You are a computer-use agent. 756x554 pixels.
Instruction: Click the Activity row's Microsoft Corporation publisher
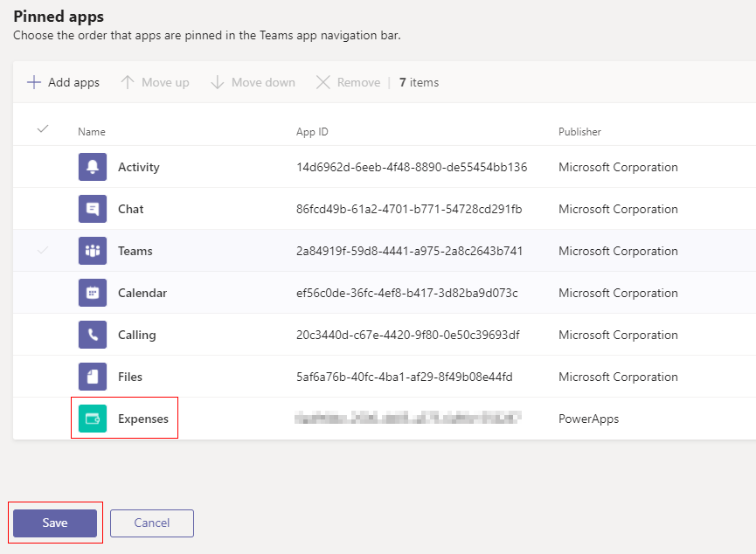pyautogui.click(x=618, y=167)
